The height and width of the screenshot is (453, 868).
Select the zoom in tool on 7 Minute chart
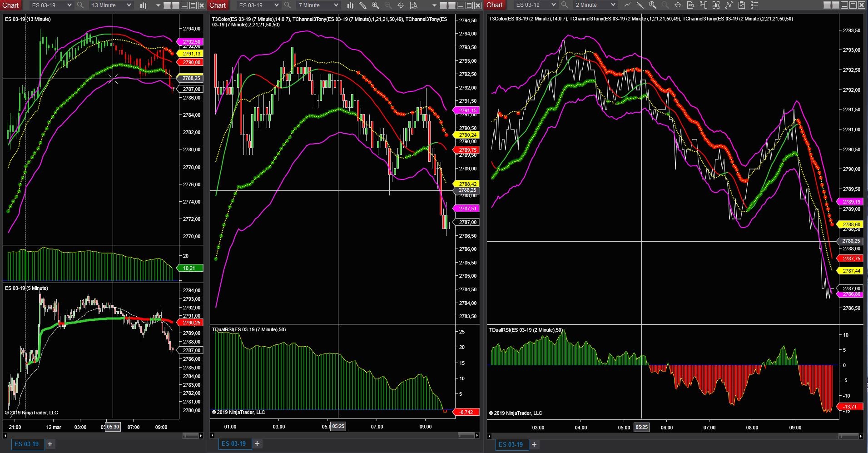point(375,5)
